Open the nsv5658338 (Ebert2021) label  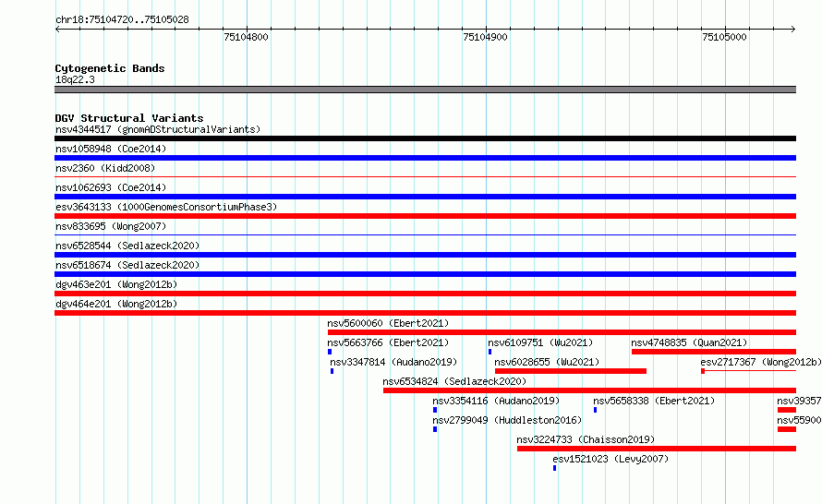(654, 401)
